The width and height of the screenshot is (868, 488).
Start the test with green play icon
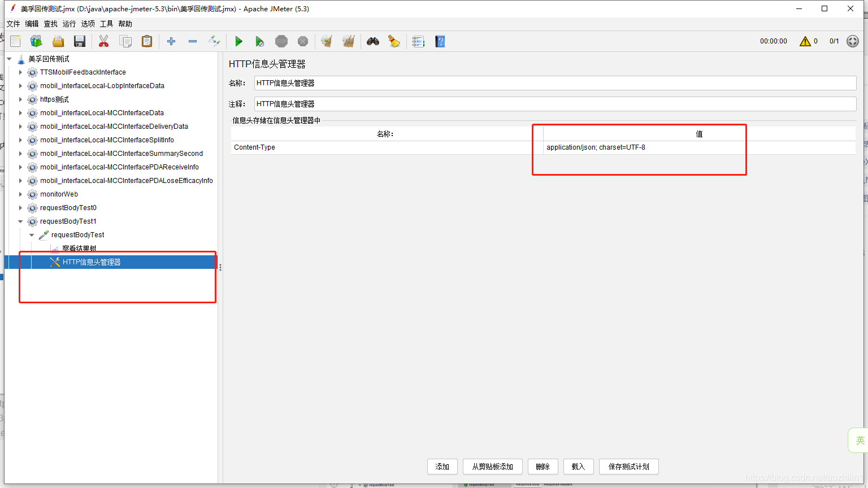point(238,41)
